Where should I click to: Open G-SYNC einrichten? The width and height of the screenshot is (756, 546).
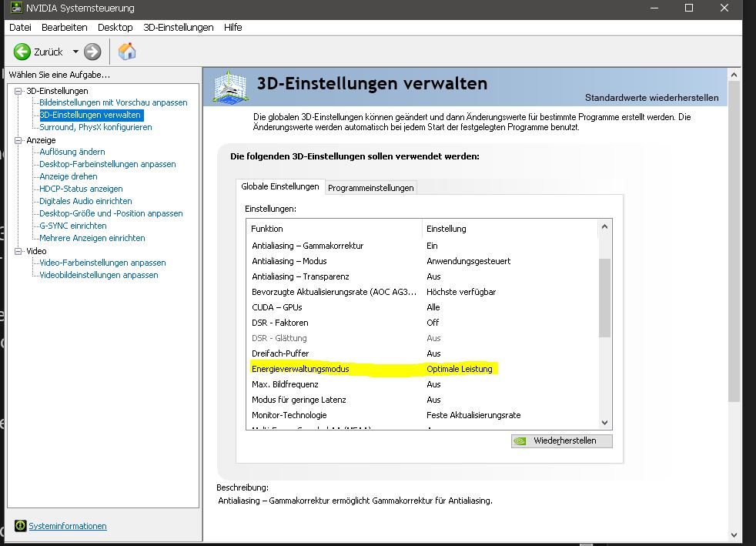73,226
